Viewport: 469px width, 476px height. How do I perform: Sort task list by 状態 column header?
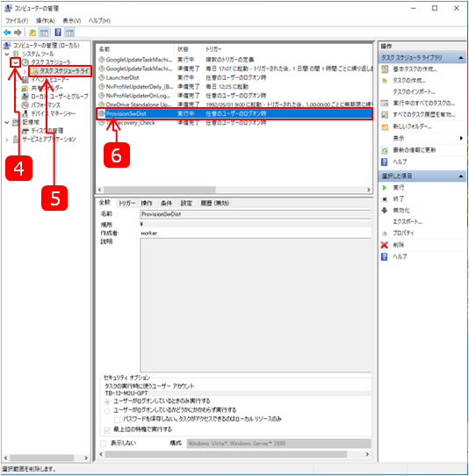pyautogui.click(x=188, y=49)
